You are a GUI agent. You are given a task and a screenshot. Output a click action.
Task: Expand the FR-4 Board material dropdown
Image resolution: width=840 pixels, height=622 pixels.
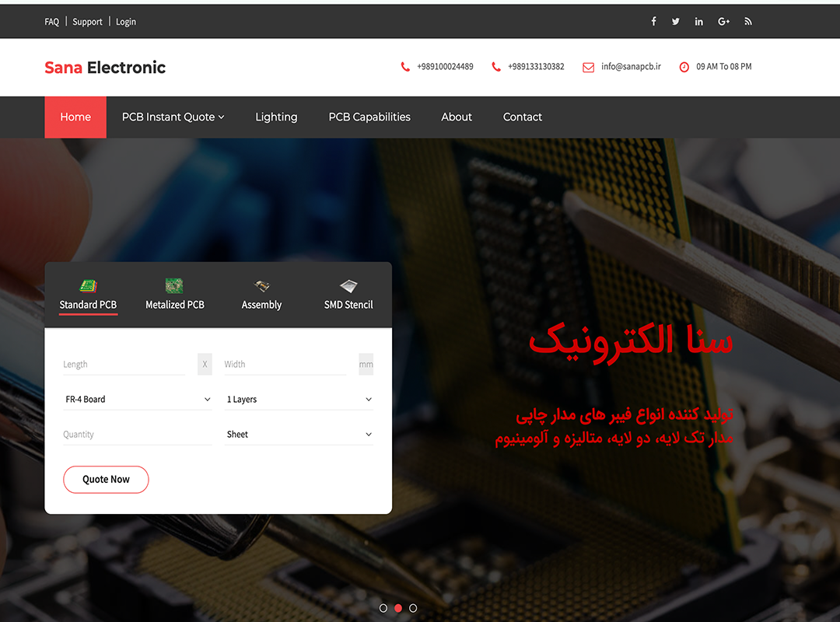coord(138,400)
